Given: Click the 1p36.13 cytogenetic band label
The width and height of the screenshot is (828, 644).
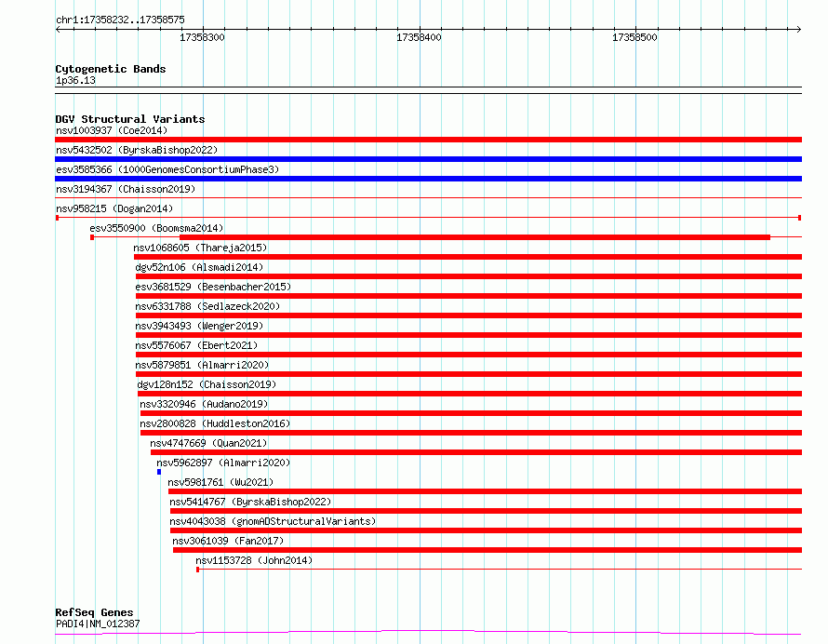Looking at the screenshot, I should point(75,80).
